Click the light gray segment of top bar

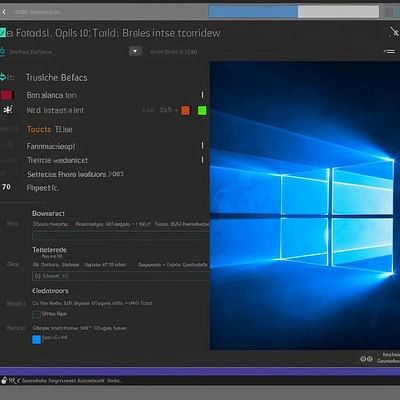tap(338, 12)
